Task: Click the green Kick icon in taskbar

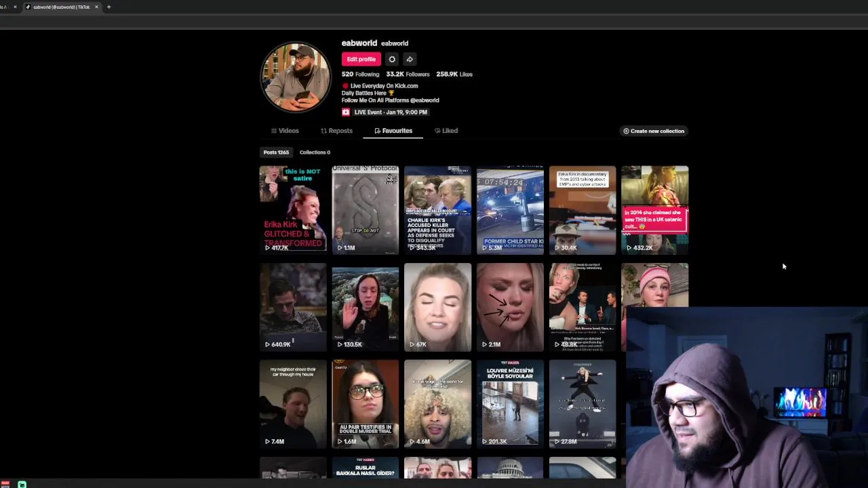Action: [22, 485]
